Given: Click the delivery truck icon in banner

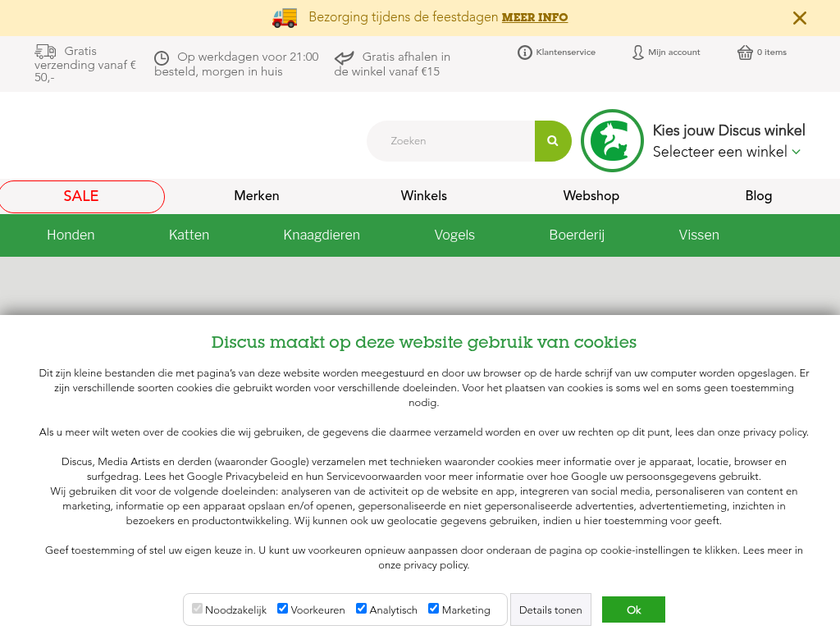Looking at the screenshot, I should 285,17.
